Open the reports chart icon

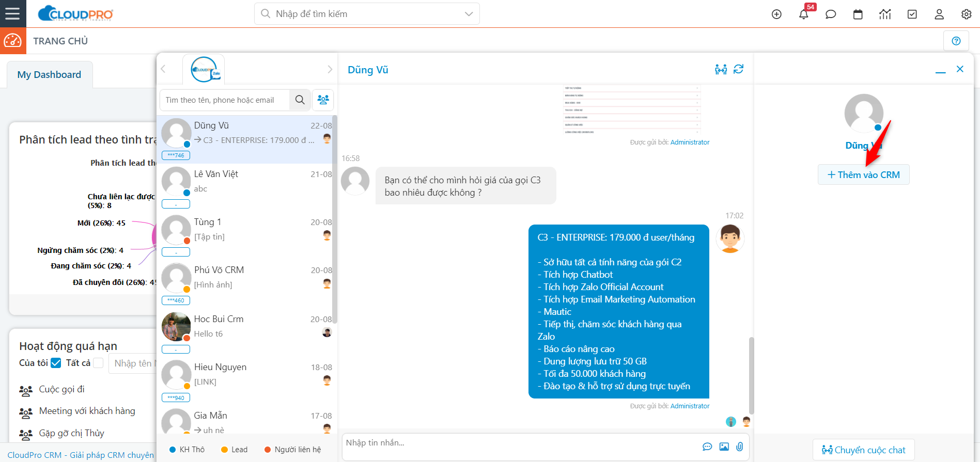point(885,14)
